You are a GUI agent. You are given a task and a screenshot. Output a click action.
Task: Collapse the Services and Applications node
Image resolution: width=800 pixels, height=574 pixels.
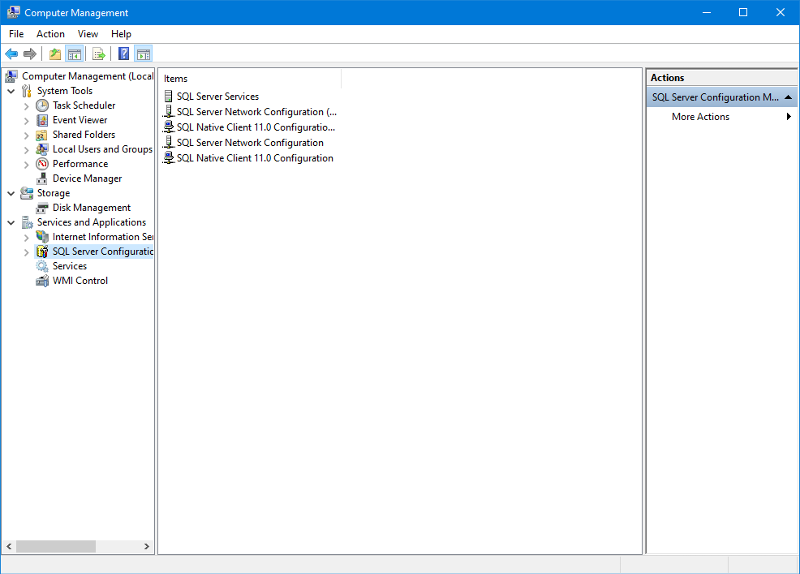(x=11, y=223)
